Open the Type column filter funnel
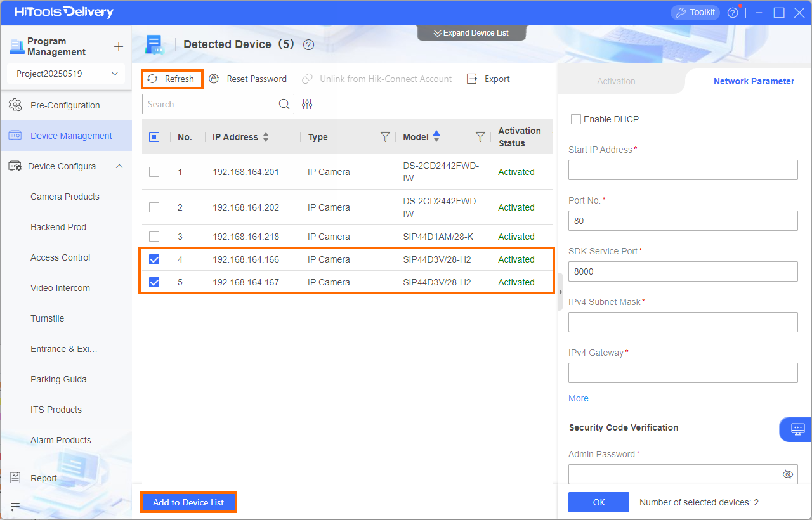Image resolution: width=812 pixels, height=520 pixels. pos(385,137)
